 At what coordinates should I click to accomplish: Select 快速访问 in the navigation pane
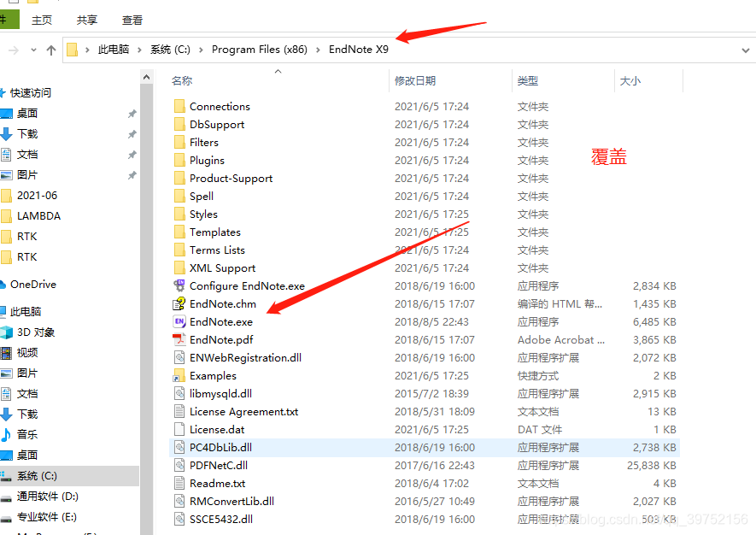click(x=31, y=92)
